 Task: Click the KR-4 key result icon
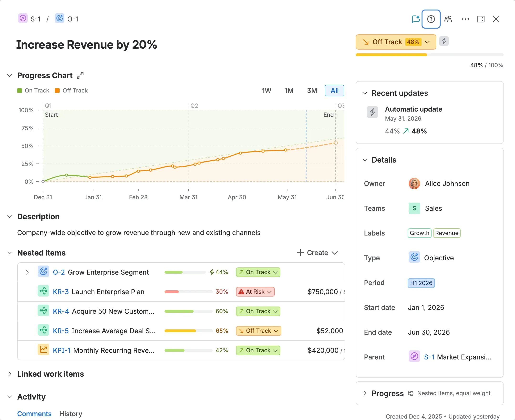point(43,311)
